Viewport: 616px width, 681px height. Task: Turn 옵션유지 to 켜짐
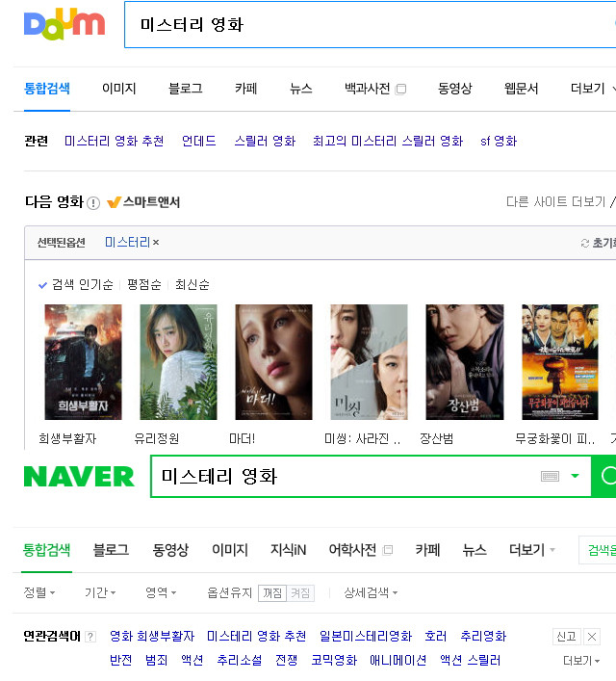[x=300, y=592]
